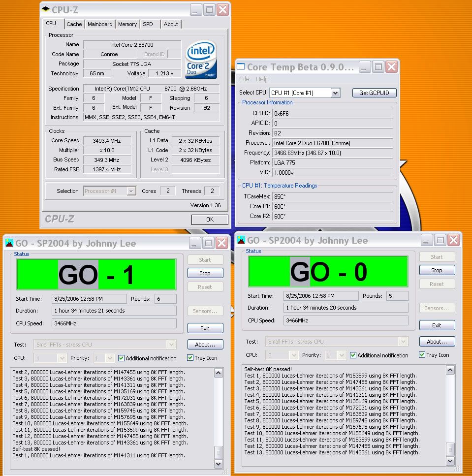Minimize the GO - 0 SP2004 window
Viewport: 472px width, 476px height.
coord(427,240)
